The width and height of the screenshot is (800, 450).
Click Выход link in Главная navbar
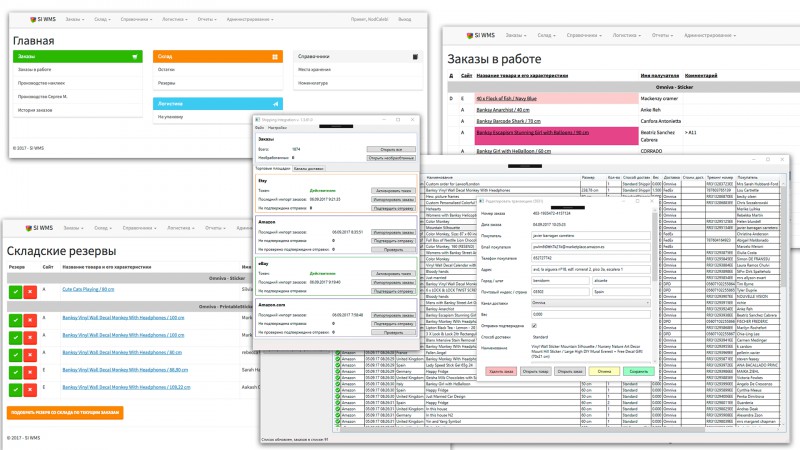[x=405, y=19]
